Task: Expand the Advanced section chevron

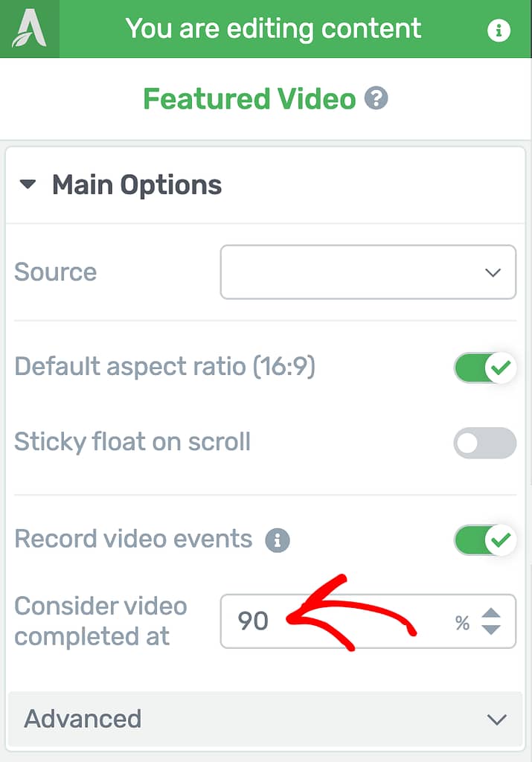Action: coord(496,720)
